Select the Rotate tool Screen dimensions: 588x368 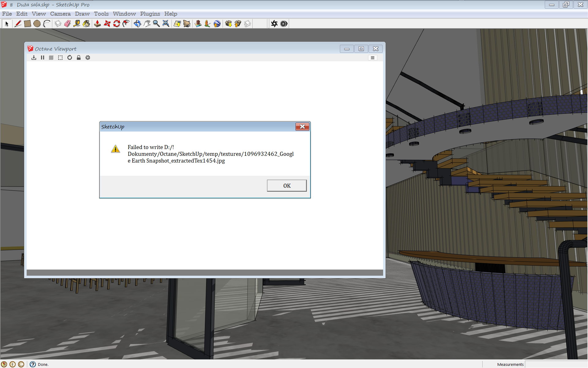pyautogui.click(x=117, y=24)
